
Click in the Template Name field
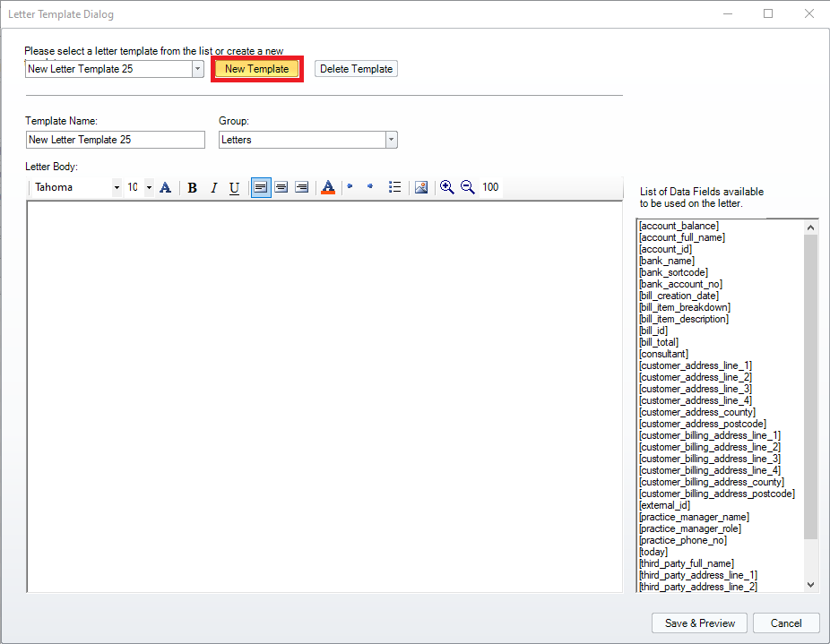115,140
